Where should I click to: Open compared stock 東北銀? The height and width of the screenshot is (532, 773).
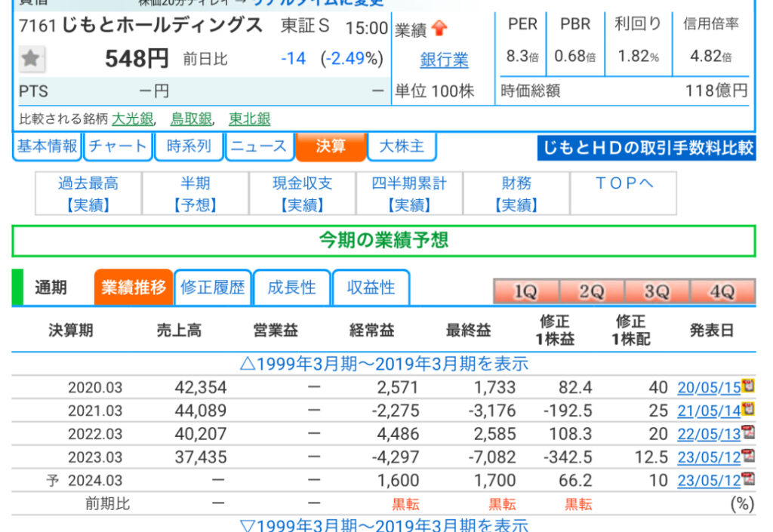[249, 118]
